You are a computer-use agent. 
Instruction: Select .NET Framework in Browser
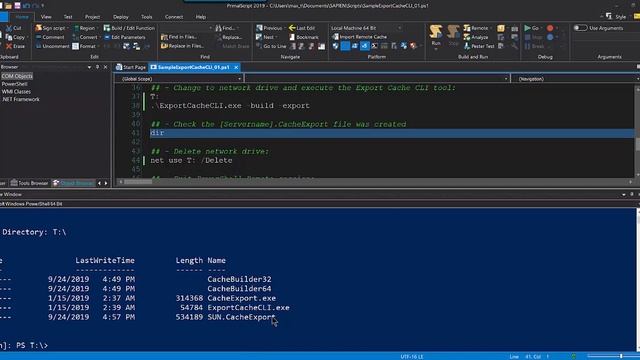(20, 99)
